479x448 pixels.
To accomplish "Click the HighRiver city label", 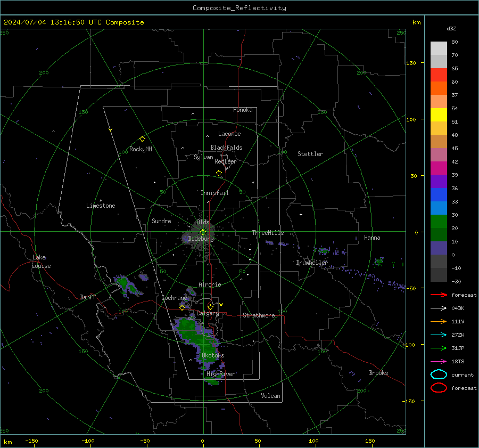I will [x=221, y=374].
